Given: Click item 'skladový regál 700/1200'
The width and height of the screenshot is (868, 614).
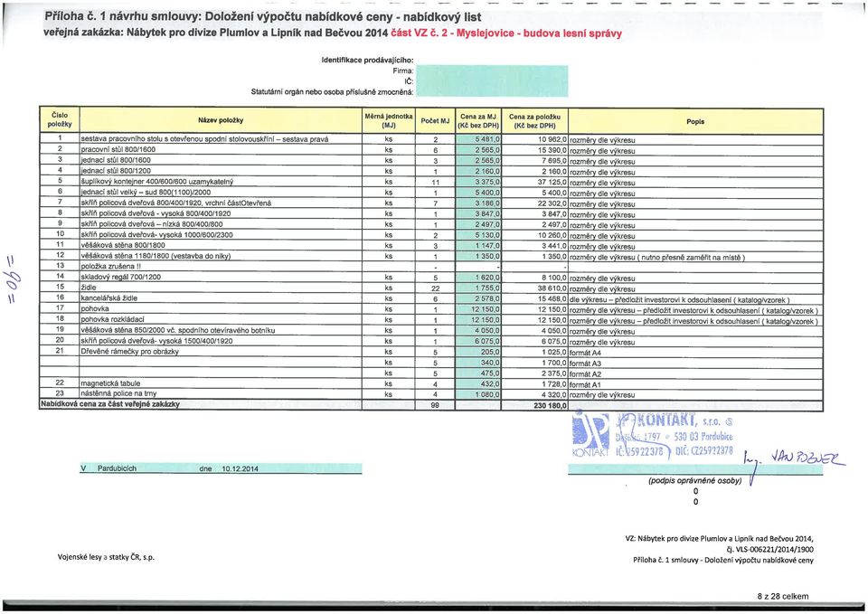Looking at the screenshot, I should (x=120, y=277).
